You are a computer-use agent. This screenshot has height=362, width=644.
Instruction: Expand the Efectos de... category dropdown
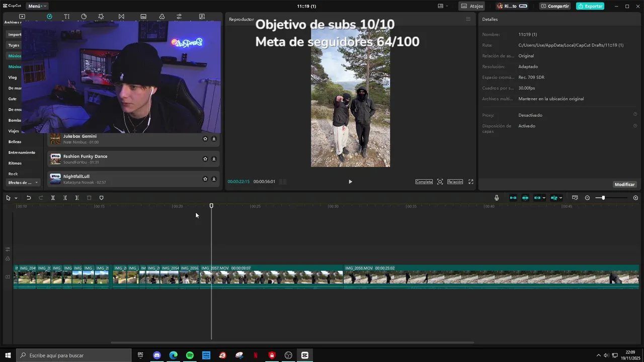(23, 183)
